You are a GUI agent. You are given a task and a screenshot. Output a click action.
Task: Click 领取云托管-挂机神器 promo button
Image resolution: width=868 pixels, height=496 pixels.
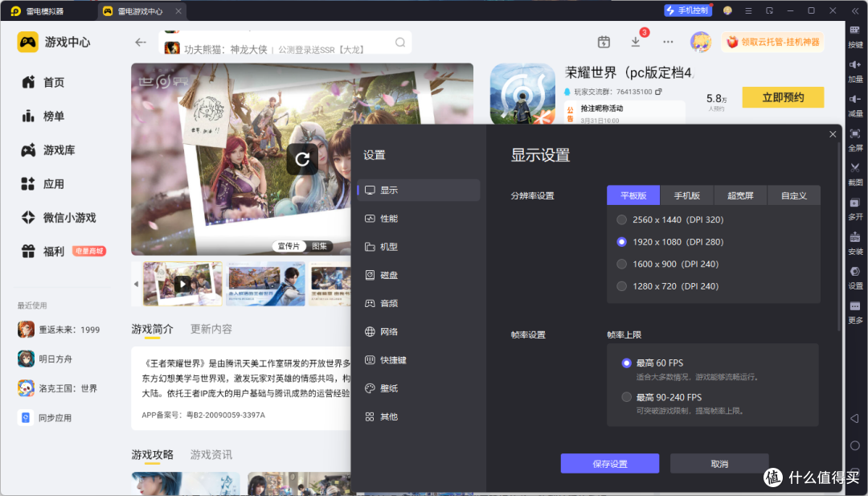pos(773,42)
